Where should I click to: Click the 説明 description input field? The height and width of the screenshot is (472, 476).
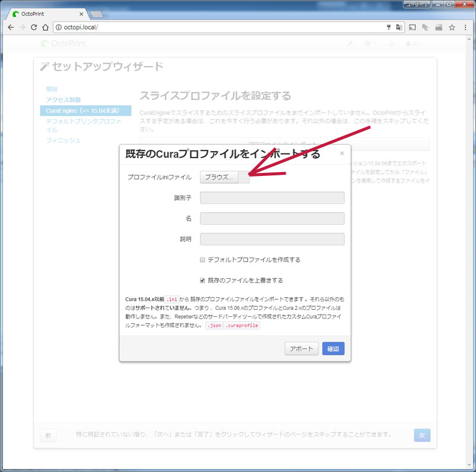pos(272,239)
